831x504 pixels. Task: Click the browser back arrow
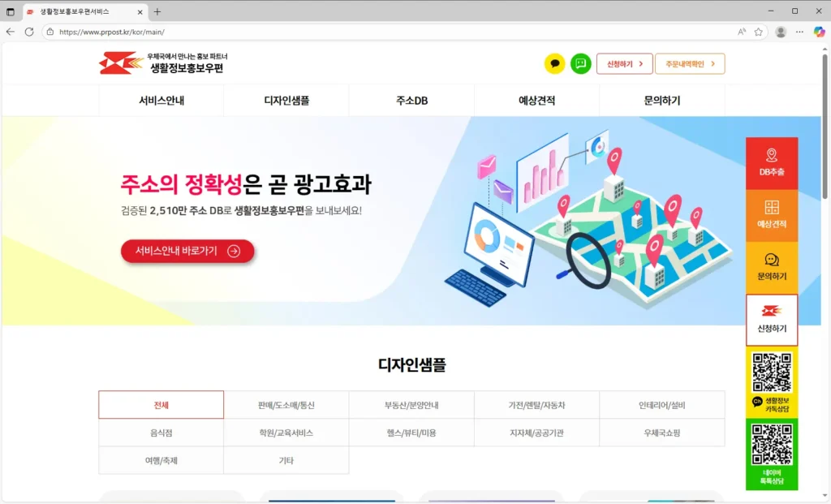(11, 32)
